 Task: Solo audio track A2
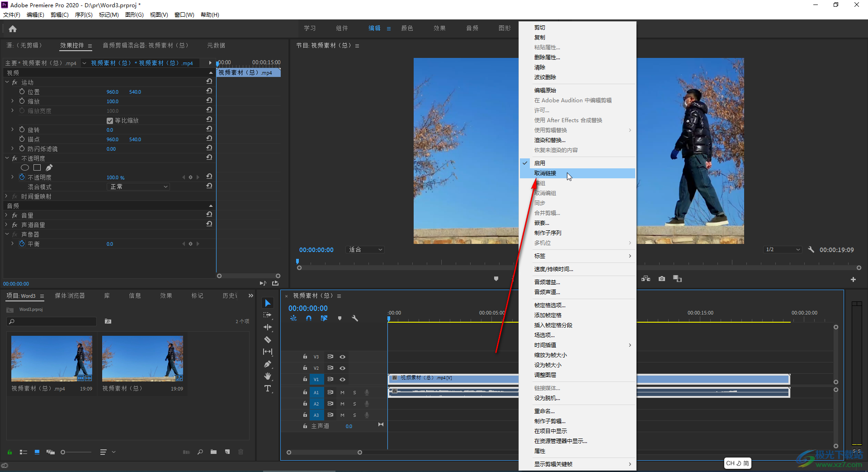(354, 404)
